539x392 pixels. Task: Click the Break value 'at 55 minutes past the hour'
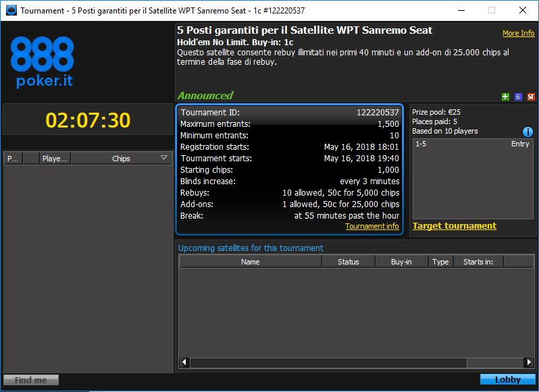click(346, 216)
